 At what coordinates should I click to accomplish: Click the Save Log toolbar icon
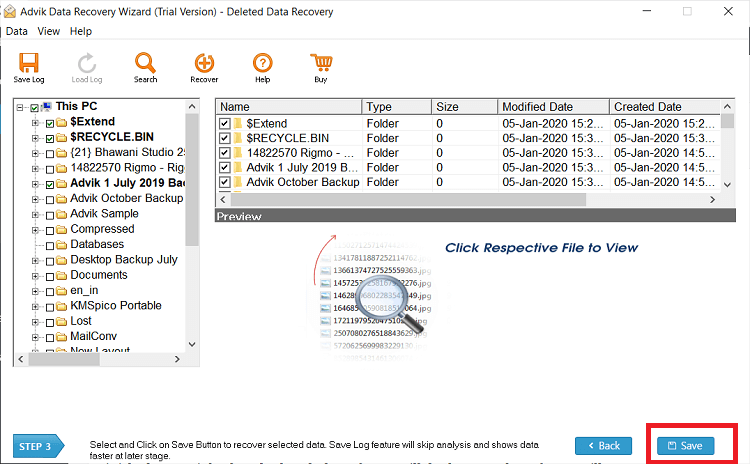pos(28,63)
